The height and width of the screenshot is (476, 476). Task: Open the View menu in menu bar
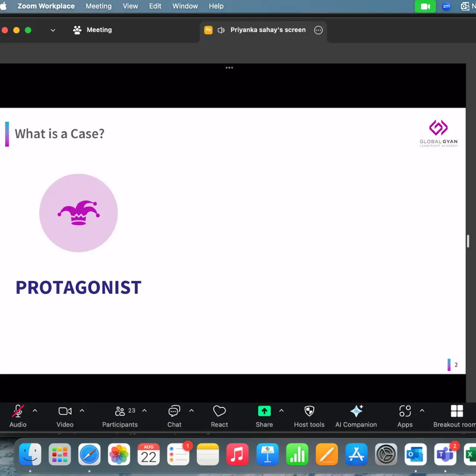coord(130,6)
